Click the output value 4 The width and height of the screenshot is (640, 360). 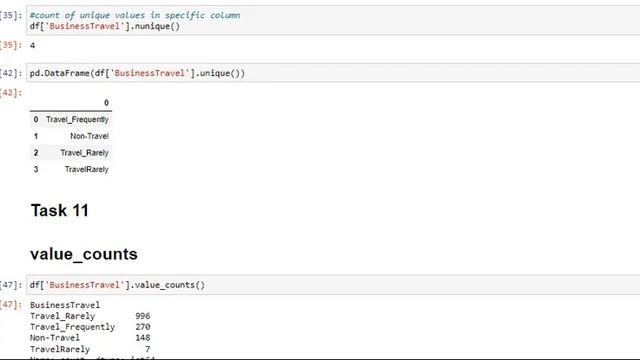(x=32, y=45)
